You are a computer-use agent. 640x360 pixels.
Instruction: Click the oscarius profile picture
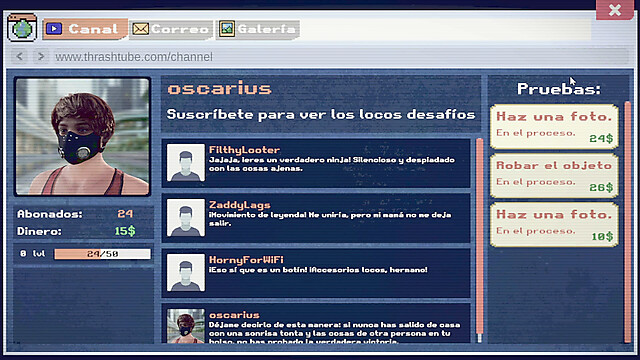pos(82,137)
